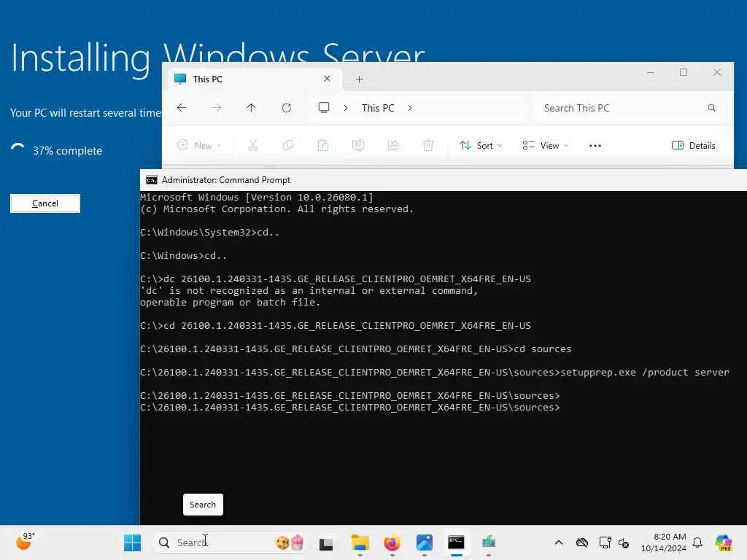
Task: Click the magnifier in Search This PC
Action: coord(711,108)
